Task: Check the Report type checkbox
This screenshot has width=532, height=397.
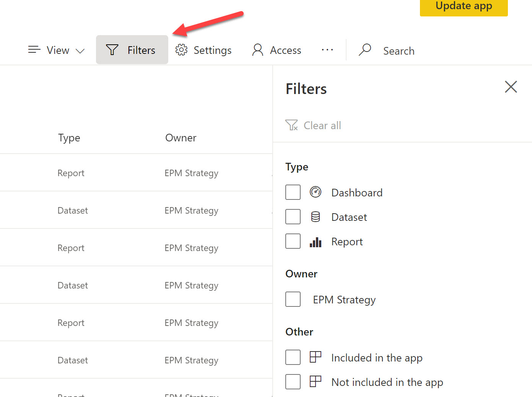Action: (x=293, y=241)
